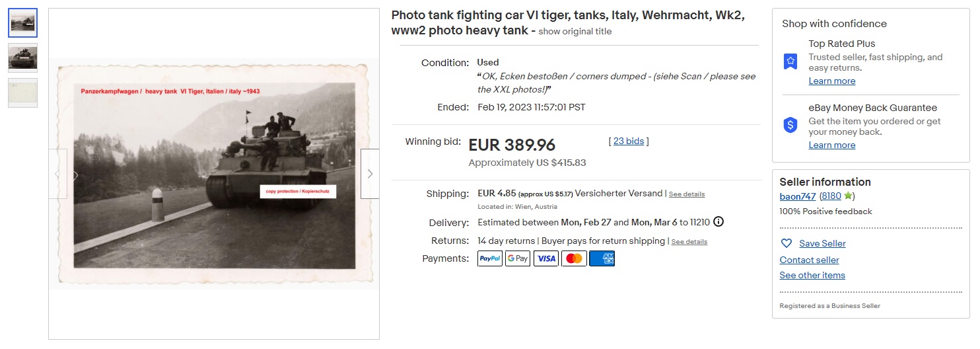
Task: Click the PayPal payment icon
Action: pos(490,258)
